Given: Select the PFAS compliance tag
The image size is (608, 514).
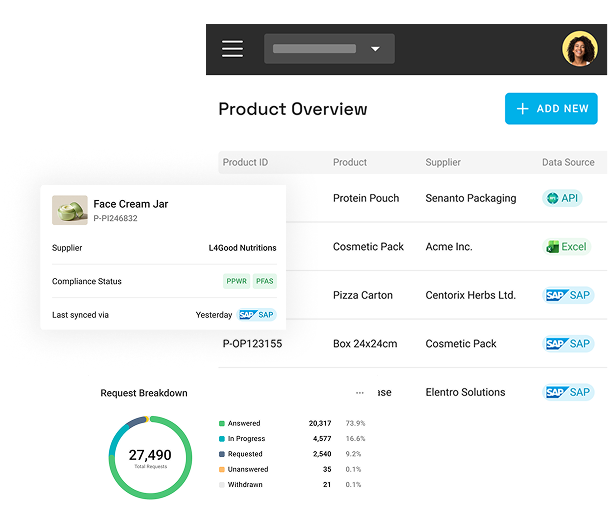Looking at the screenshot, I should click(264, 281).
